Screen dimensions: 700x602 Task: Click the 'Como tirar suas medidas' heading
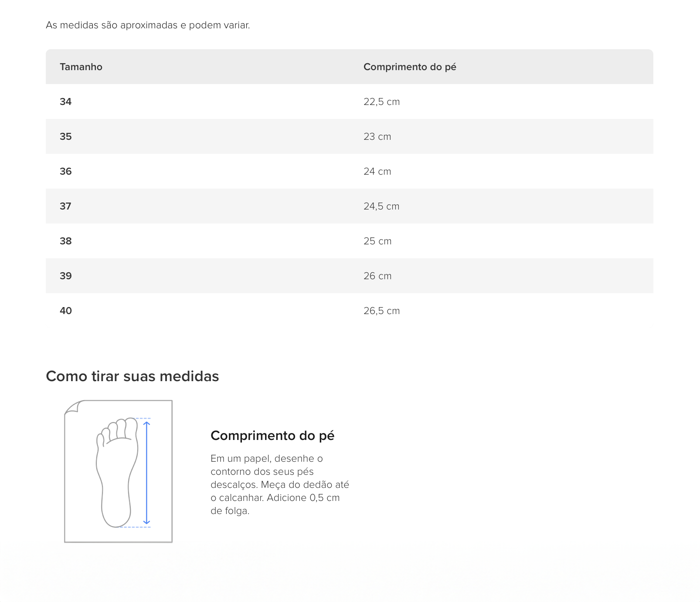tap(133, 376)
